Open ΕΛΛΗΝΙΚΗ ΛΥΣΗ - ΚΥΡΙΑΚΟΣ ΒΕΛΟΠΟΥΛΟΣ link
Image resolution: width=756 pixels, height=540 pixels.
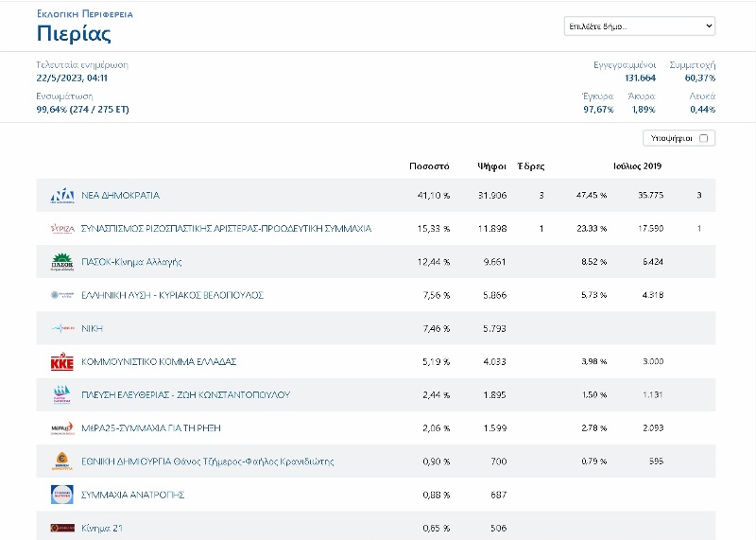[172, 295]
